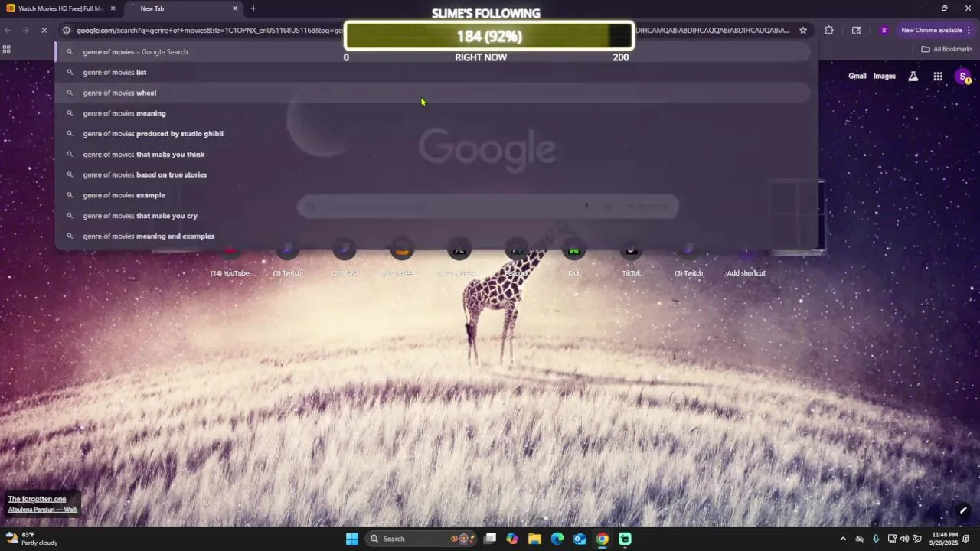Open the apps grid in bookmarks bar
The width and height of the screenshot is (980, 551).
(x=7, y=49)
